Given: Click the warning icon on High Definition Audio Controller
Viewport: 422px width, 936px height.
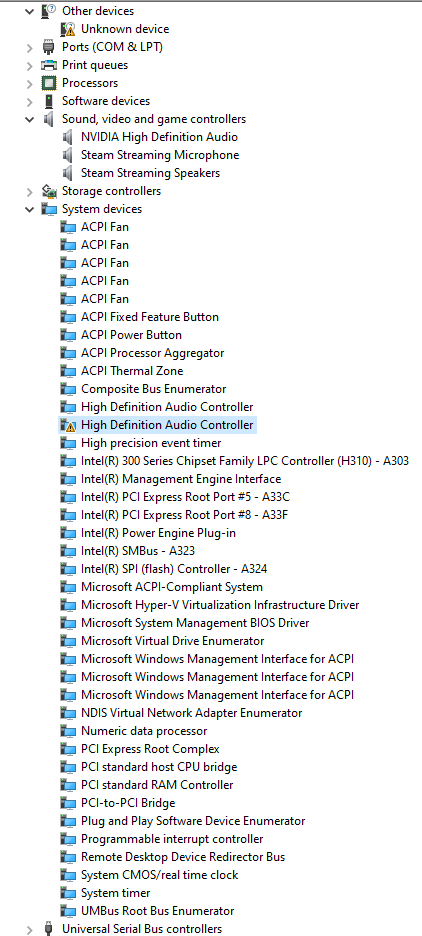Looking at the screenshot, I should click(68, 425).
